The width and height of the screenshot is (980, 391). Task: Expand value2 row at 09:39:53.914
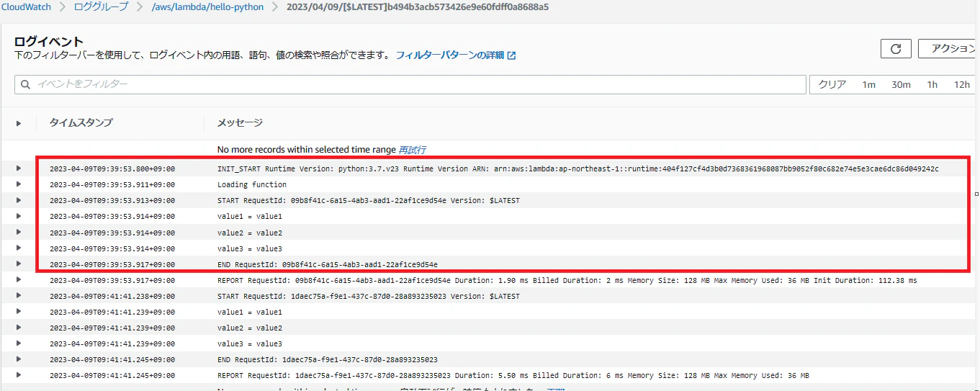click(x=19, y=232)
